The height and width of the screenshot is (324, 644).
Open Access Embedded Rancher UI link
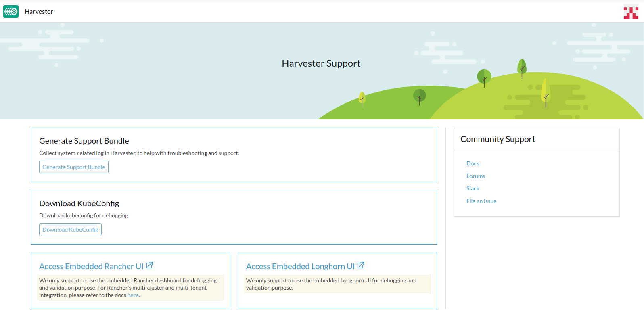(x=92, y=266)
